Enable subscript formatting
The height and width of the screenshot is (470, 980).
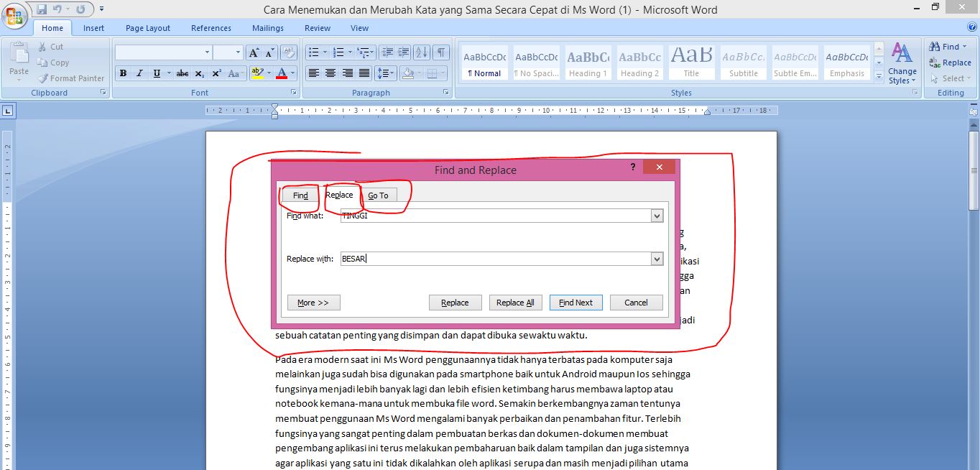point(199,73)
